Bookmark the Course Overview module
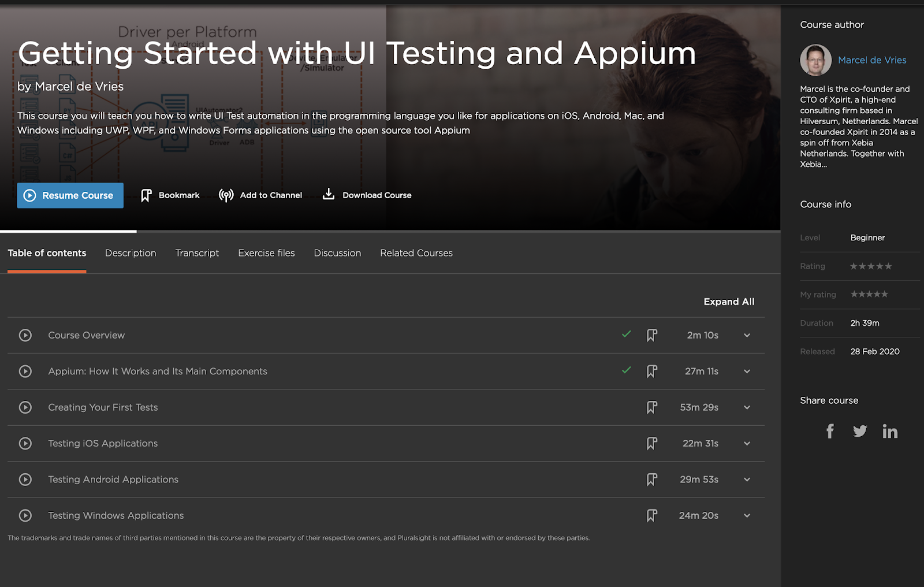 click(651, 335)
